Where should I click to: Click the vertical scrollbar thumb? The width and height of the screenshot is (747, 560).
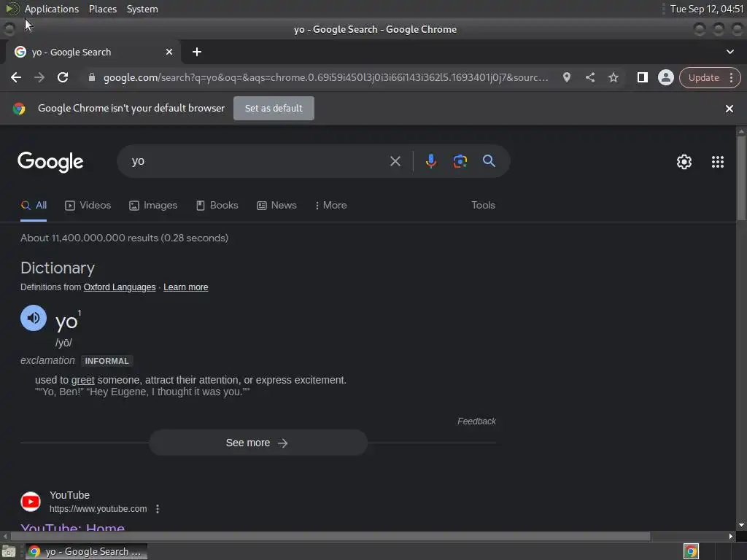[741, 178]
